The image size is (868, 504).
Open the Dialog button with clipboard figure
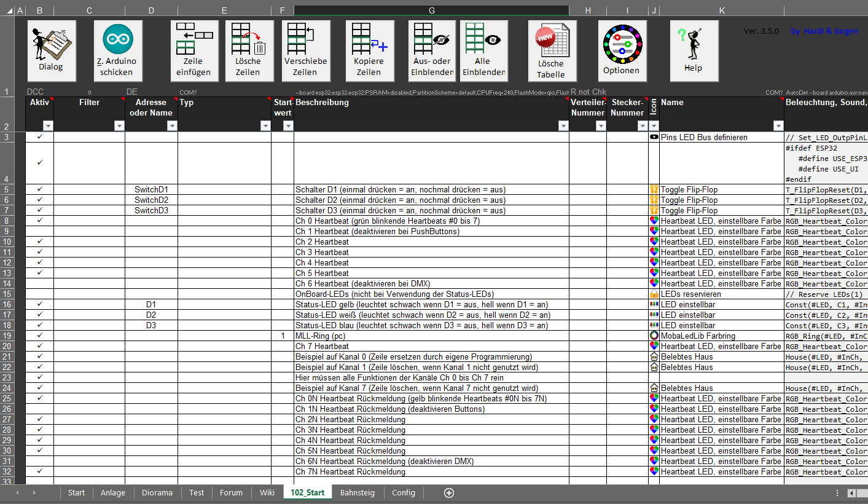(x=52, y=50)
